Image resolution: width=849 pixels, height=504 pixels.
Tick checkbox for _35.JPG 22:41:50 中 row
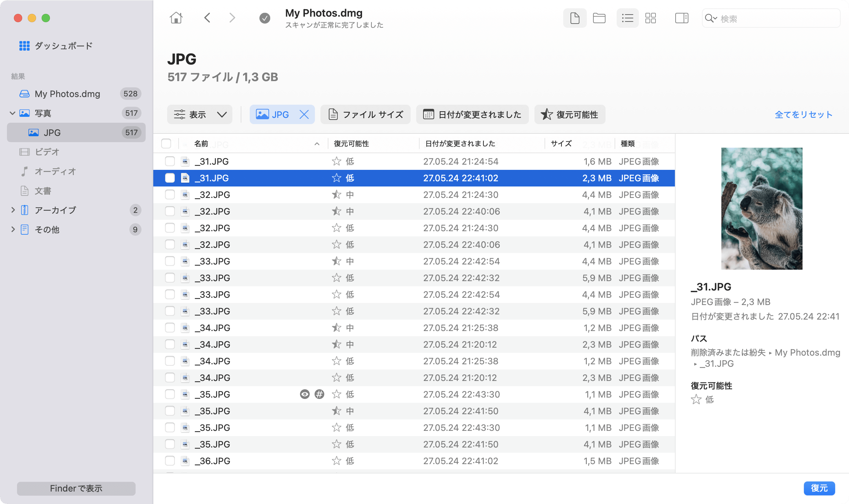tap(170, 411)
